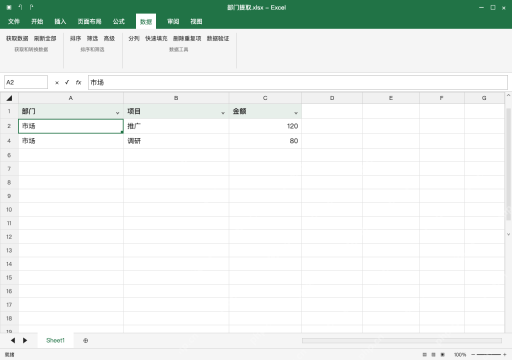Switch to Page Layout view in status bar
The height and width of the screenshot is (360, 512).
click(433, 355)
